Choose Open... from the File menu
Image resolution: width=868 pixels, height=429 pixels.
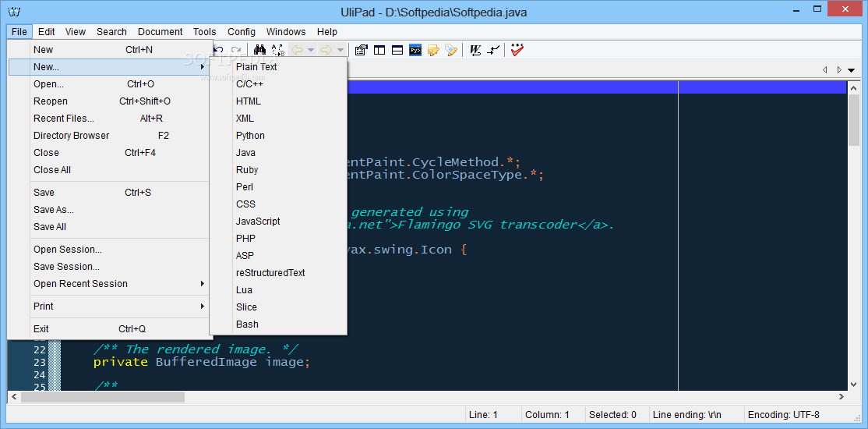pos(109,84)
